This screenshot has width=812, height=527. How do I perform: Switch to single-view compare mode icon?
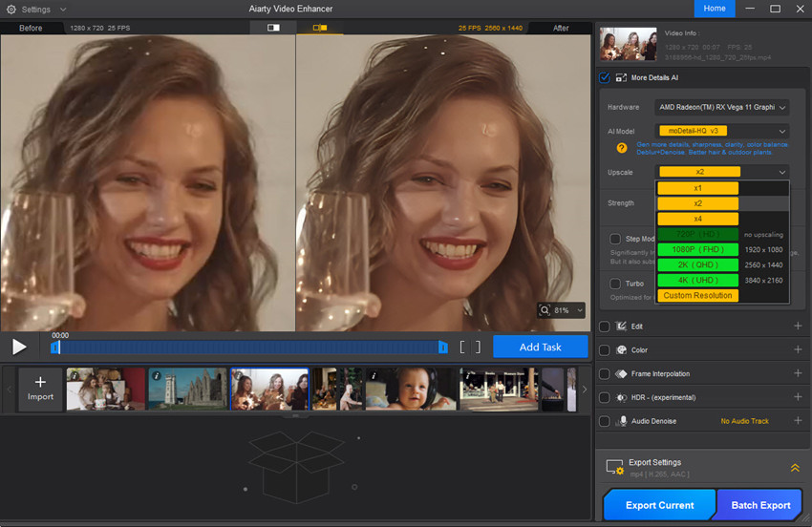pyautogui.click(x=274, y=28)
